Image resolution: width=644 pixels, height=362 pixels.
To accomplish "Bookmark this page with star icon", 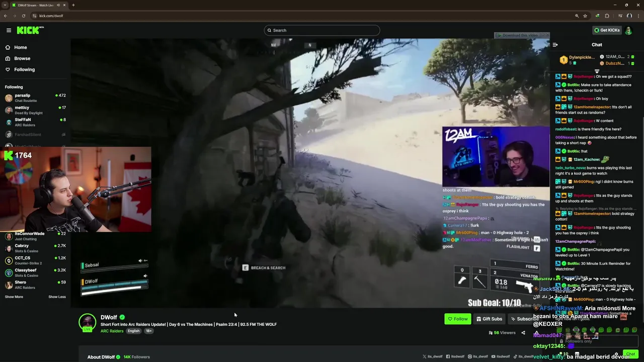I will [585, 16].
